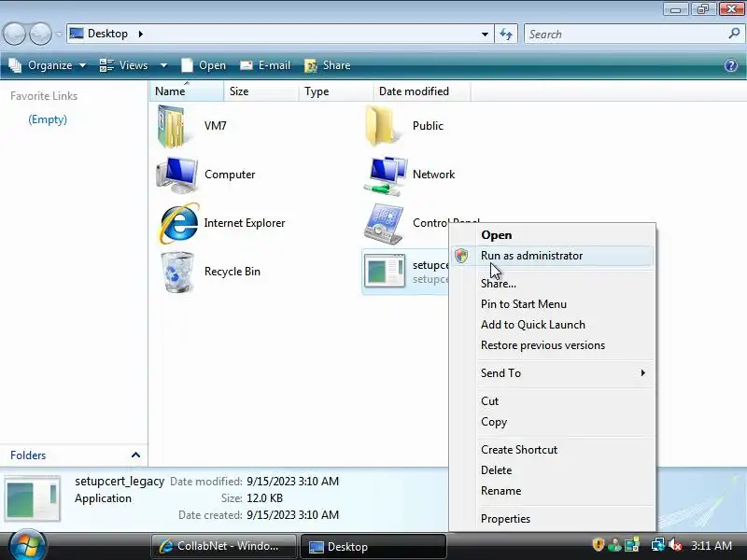Click the Open toolbar button
The height and width of the screenshot is (560, 747).
(x=204, y=65)
